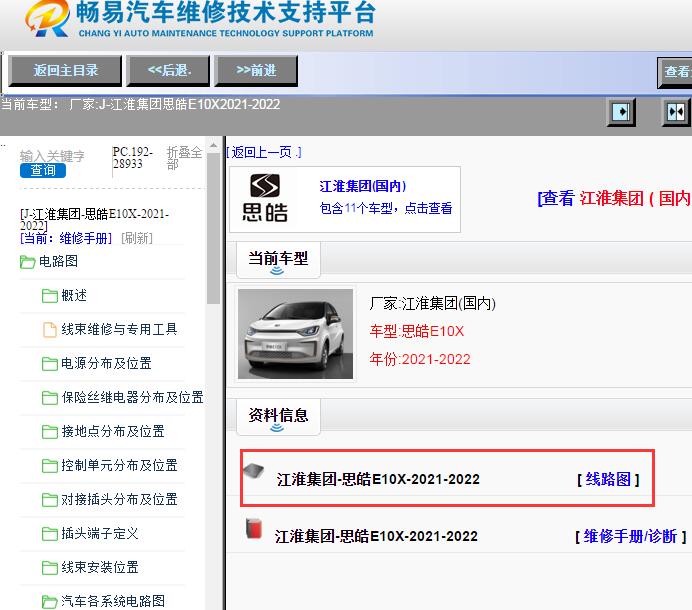Click the 插头端子定义 folder icon
Image resolution: width=692 pixels, height=610 pixels.
coord(50,534)
